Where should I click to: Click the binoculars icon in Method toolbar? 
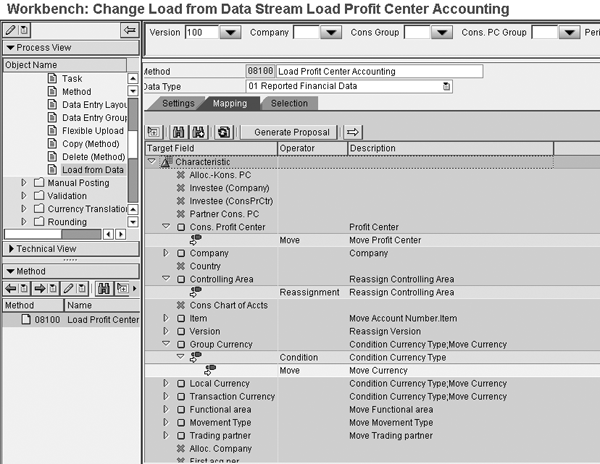coord(104,288)
